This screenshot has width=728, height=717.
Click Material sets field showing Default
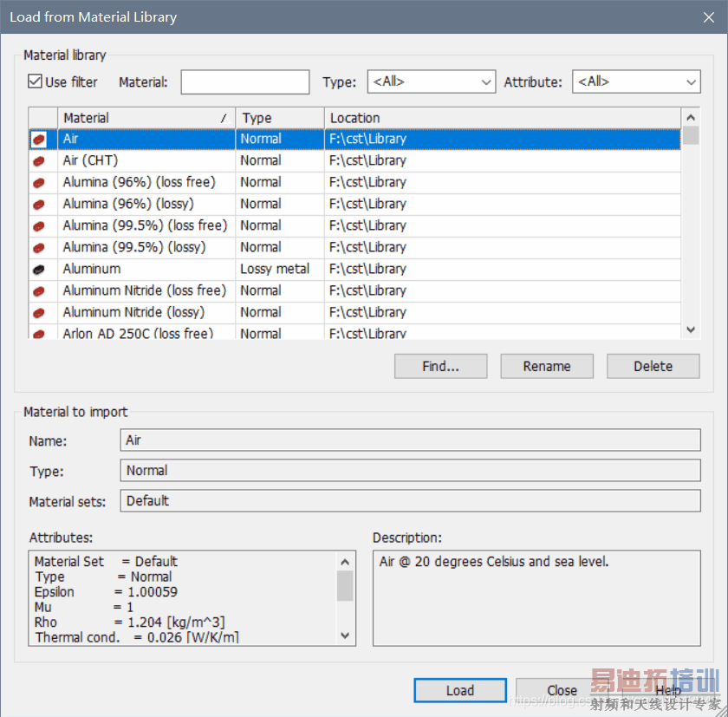[x=411, y=500]
